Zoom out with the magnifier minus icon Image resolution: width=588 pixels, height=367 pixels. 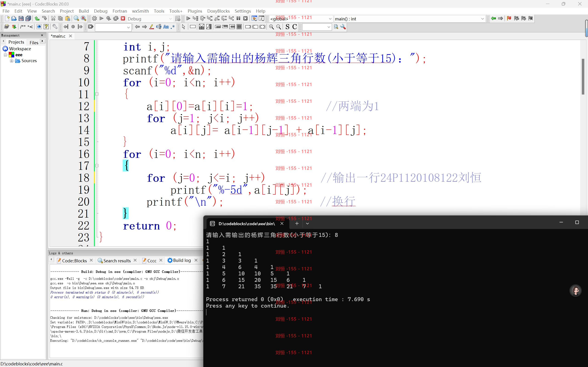(x=279, y=27)
